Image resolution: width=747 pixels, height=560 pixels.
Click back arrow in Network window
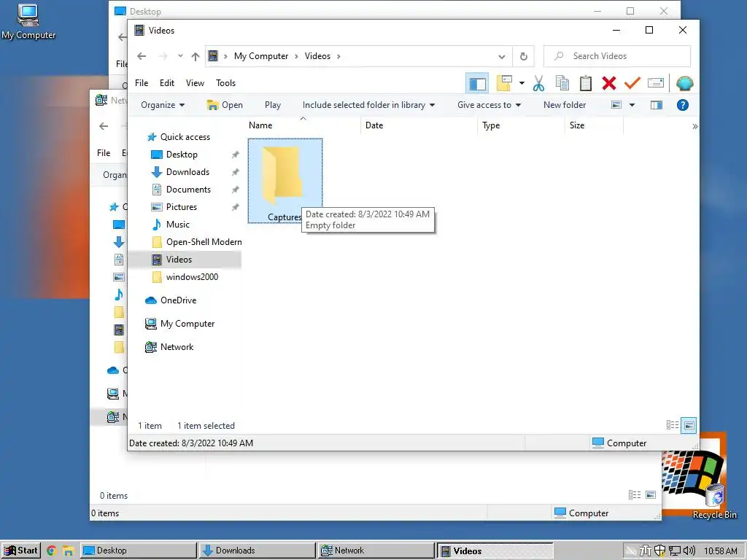tap(104, 126)
